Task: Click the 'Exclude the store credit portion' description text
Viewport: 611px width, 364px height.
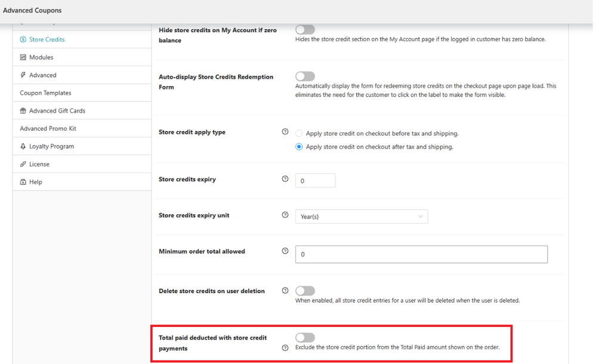Action: 397,347
